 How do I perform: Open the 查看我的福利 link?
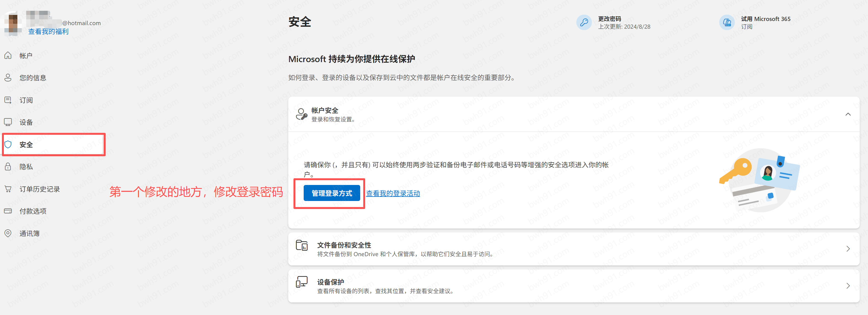(48, 31)
